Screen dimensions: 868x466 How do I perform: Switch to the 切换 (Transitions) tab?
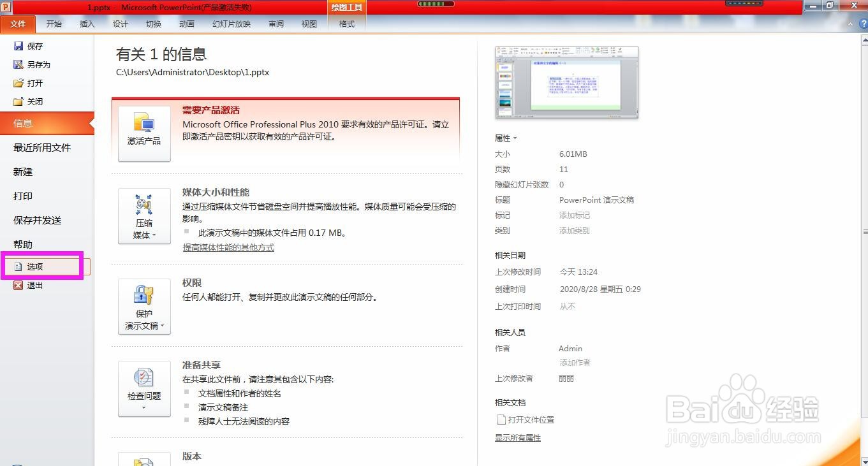(153, 24)
